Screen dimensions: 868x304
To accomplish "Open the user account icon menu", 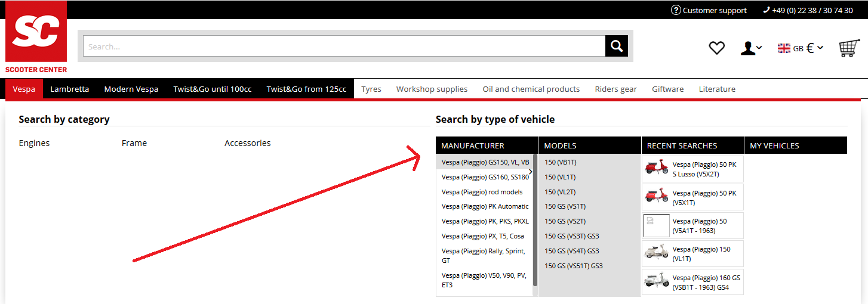I will click(x=750, y=48).
